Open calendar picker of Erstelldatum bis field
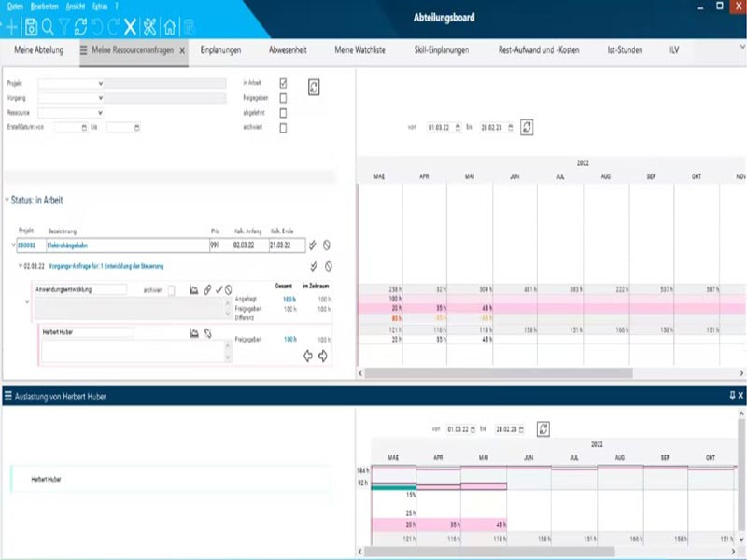747x560 pixels. click(137, 128)
